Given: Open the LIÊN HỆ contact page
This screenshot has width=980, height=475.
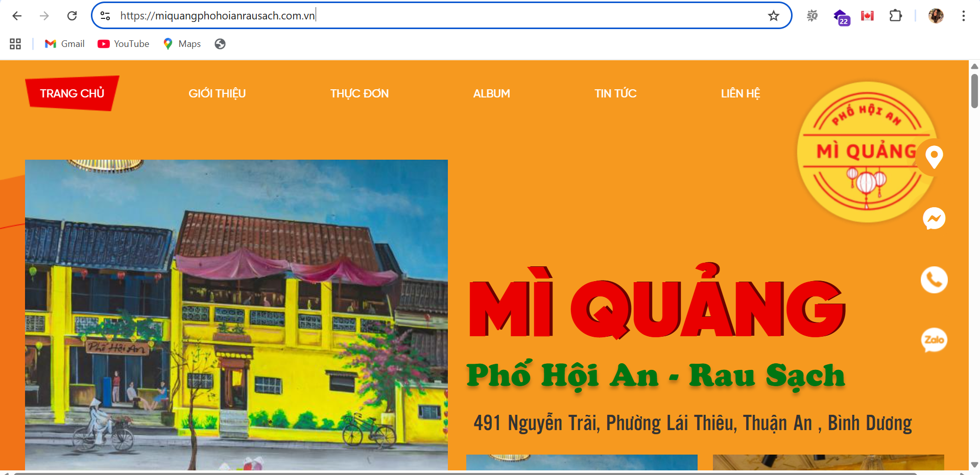Looking at the screenshot, I should coord(740,93).
